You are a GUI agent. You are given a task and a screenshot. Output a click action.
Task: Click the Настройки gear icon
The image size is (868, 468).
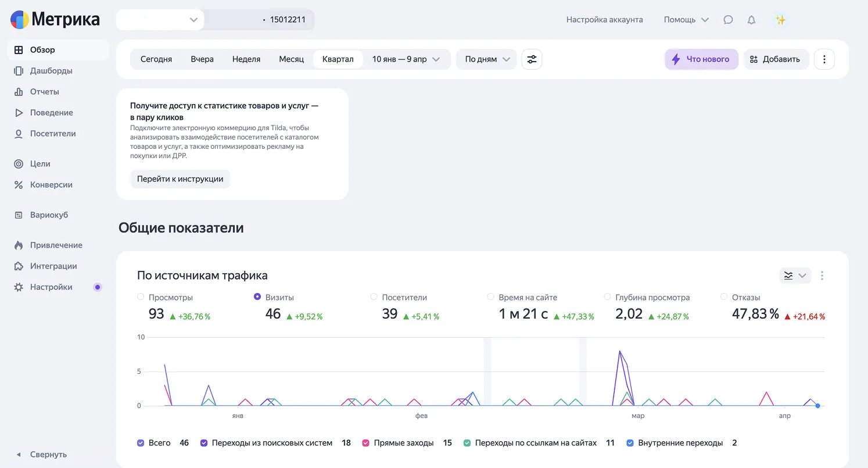[x=19, y=287]
